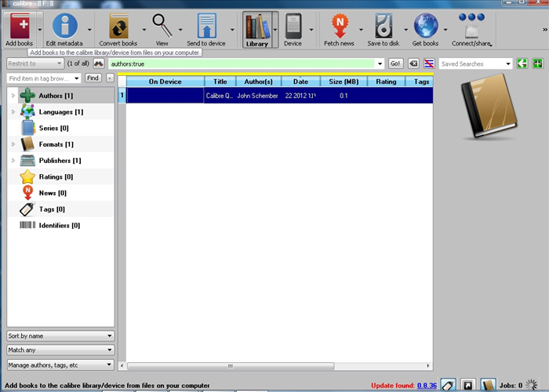549x392 pixels.
Task: Open Fetch news dropdown arrow
Action: (361, 30)
